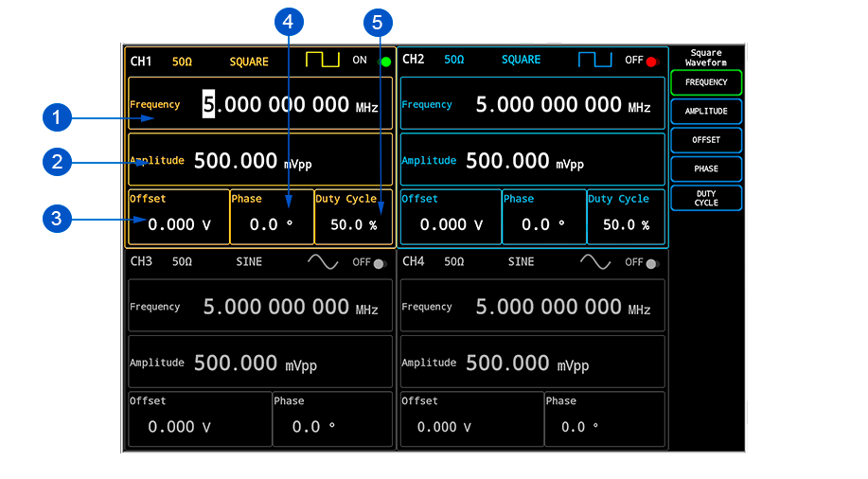Screen dimensions: 868x479
Task: Select the CH4 Offset field
Action: coord(472,419)
